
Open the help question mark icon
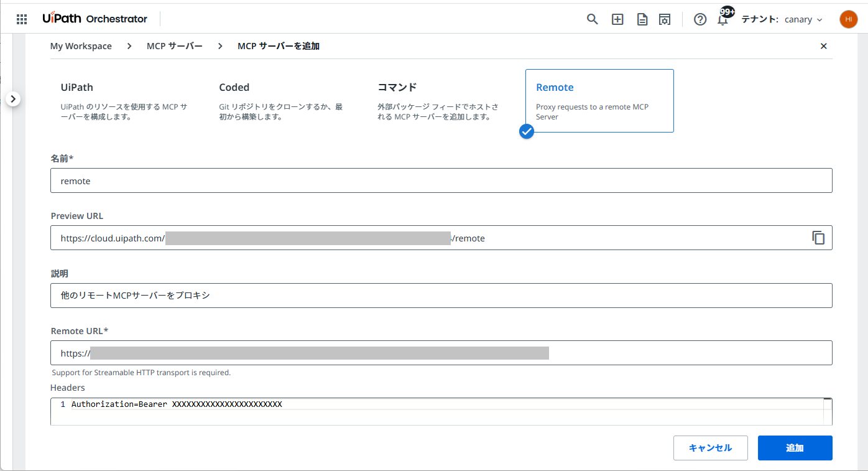pos(700,19)
